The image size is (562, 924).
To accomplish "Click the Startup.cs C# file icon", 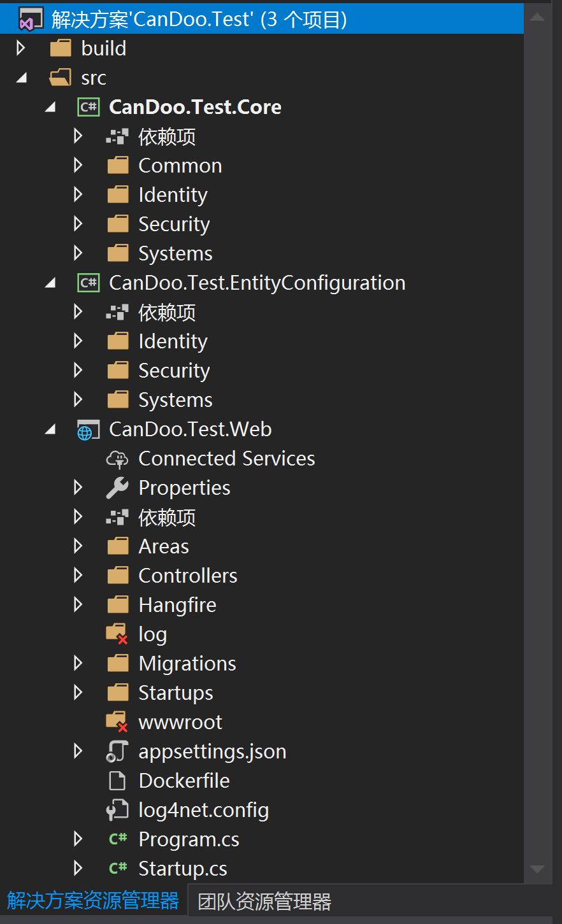I will pyautogui.click(x=117, y=869).
